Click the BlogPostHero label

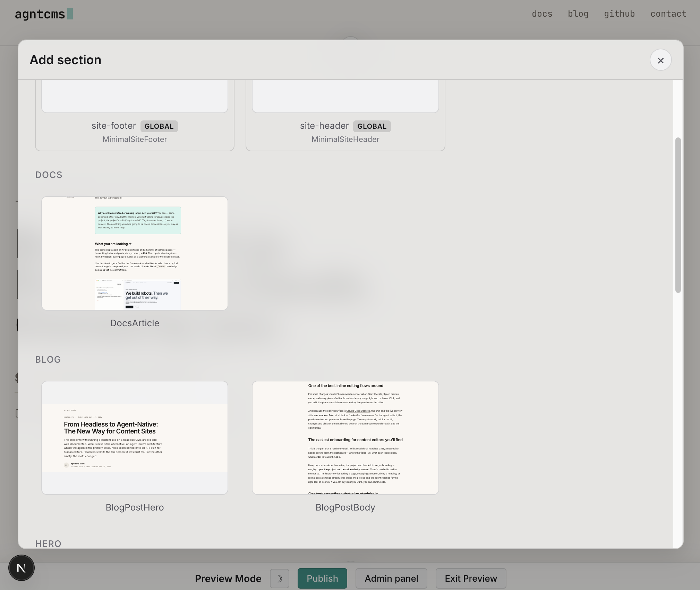[135, 507]
